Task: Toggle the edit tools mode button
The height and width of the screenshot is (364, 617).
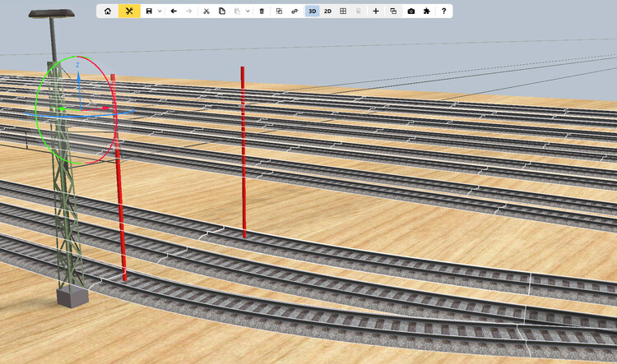Action: [129, 11]
